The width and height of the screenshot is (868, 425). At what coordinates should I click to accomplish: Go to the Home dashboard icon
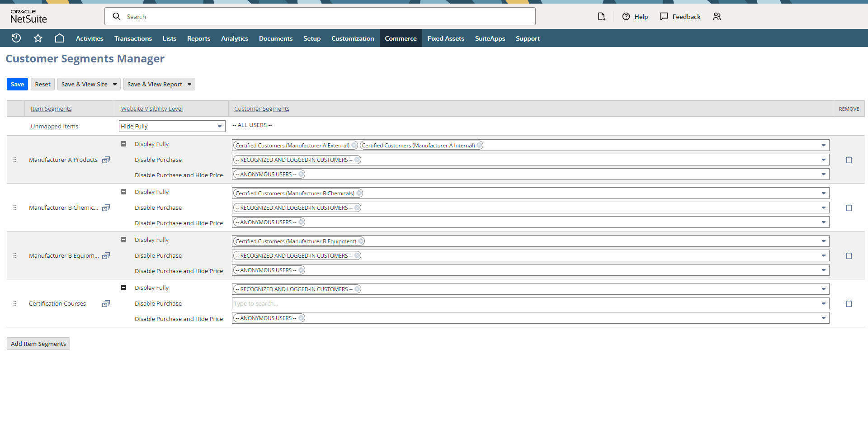coord(60,38)
